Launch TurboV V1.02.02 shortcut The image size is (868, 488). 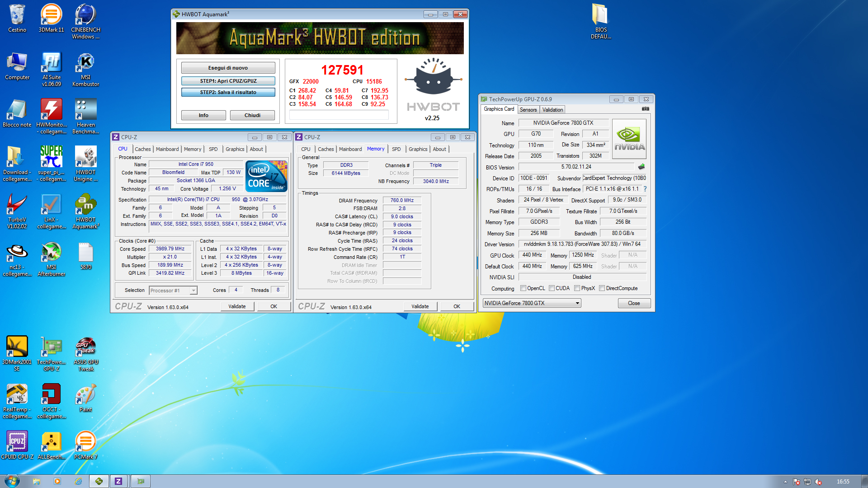click(17, 211)
